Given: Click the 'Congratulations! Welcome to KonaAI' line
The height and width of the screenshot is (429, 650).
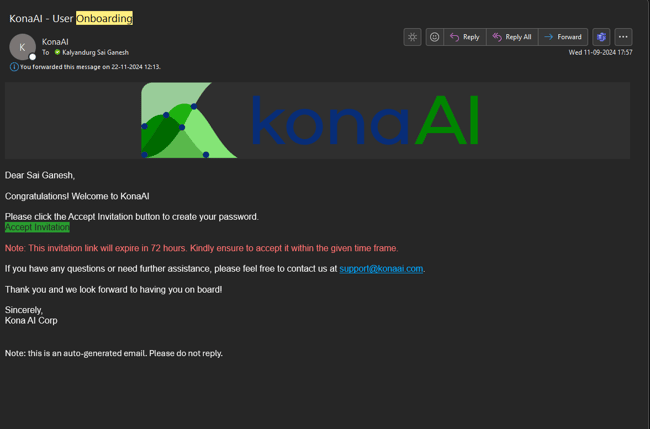Looking at the screenshot, I should pyautogui.click(x=77, y=196).
